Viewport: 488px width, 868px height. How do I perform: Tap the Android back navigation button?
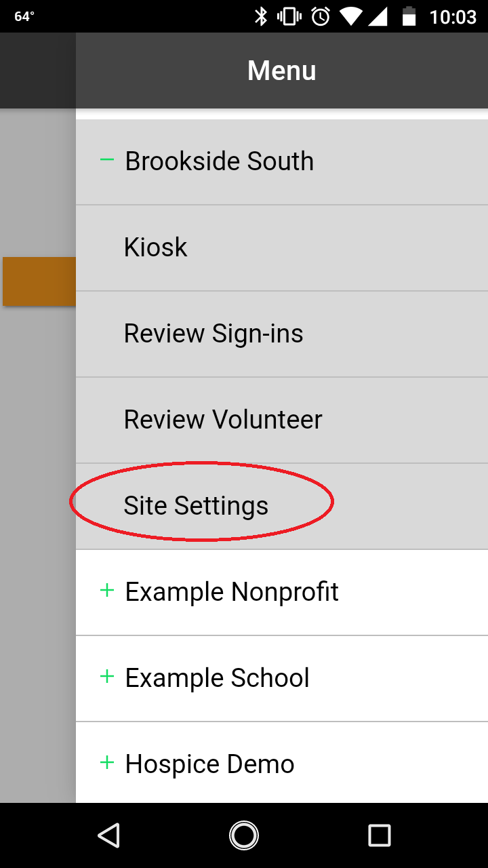(109, 835)
